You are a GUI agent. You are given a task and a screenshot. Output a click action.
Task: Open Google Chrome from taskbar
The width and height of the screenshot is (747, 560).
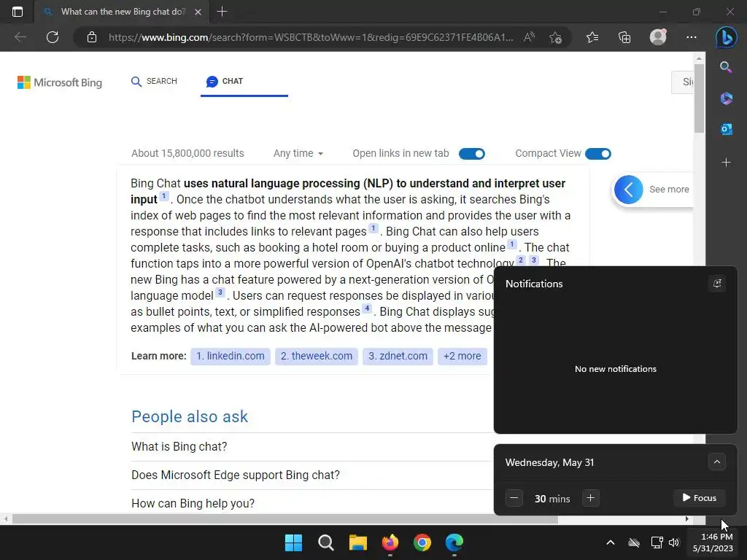click(422, 542)
